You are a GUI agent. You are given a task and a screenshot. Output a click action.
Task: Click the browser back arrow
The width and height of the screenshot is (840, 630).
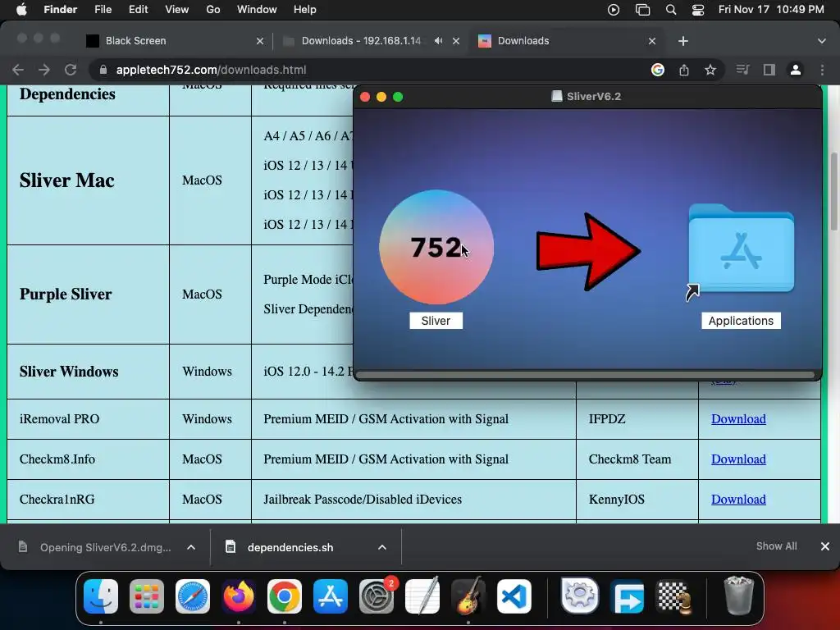(x=18, y=70)
